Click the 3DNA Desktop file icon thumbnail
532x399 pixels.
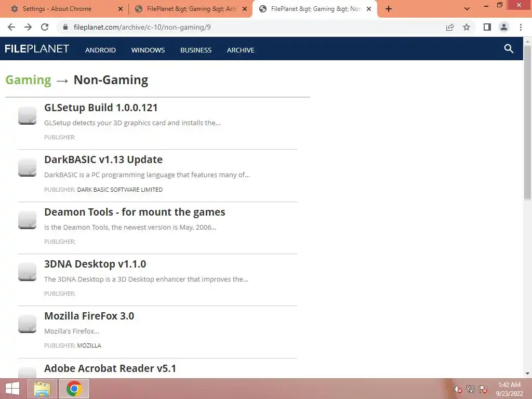[x=27, y=272]
